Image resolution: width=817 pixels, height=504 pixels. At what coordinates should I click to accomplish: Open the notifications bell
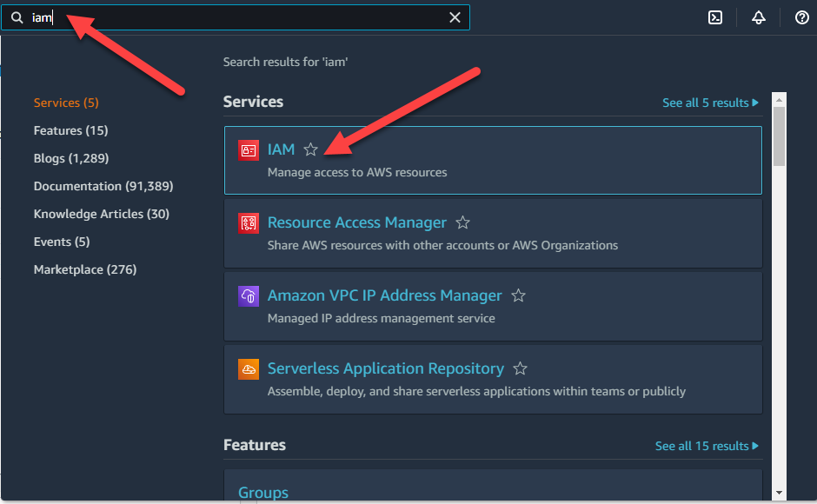pyautogui.click(x=758, y=17)
